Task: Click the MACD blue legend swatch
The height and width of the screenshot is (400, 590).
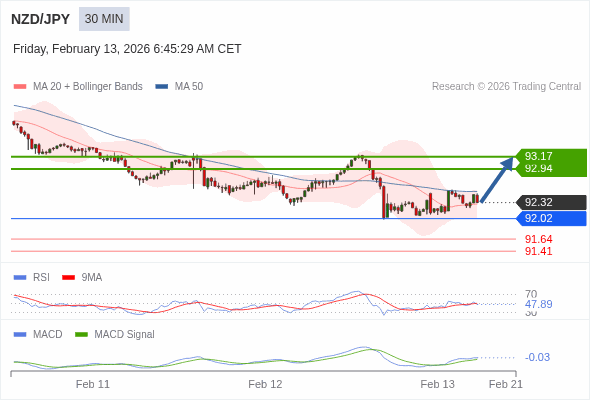Action: coord(20,335)
